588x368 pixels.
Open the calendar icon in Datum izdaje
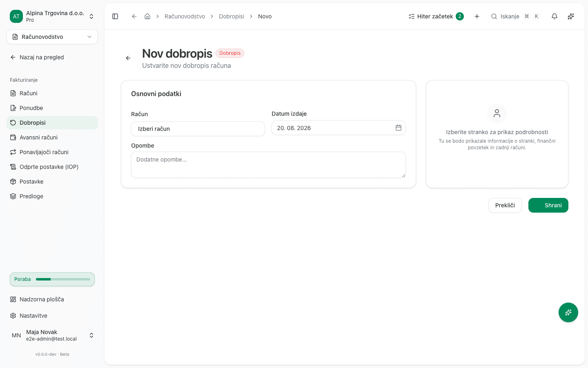399,128
